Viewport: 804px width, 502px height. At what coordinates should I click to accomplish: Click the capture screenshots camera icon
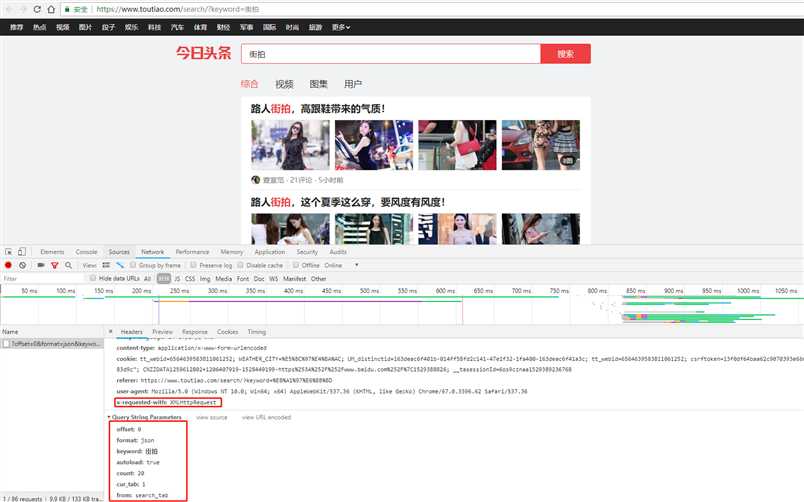point(41,265)
